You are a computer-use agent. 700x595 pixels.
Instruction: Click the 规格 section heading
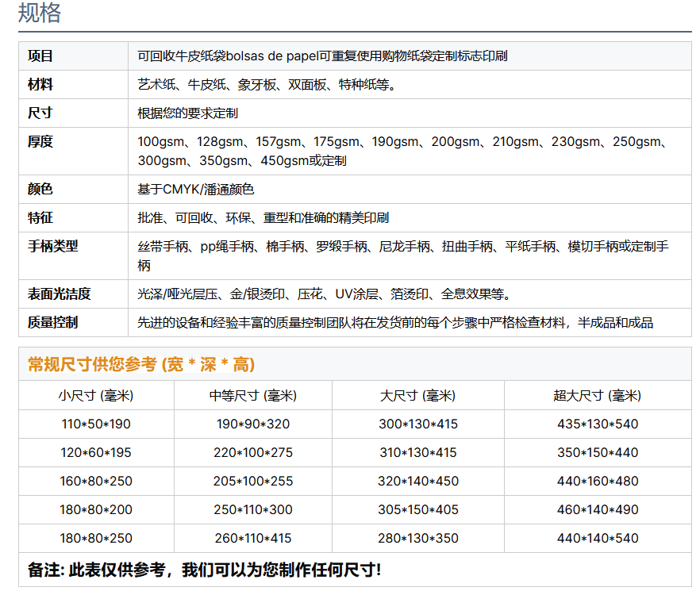[x=40, y=13]
